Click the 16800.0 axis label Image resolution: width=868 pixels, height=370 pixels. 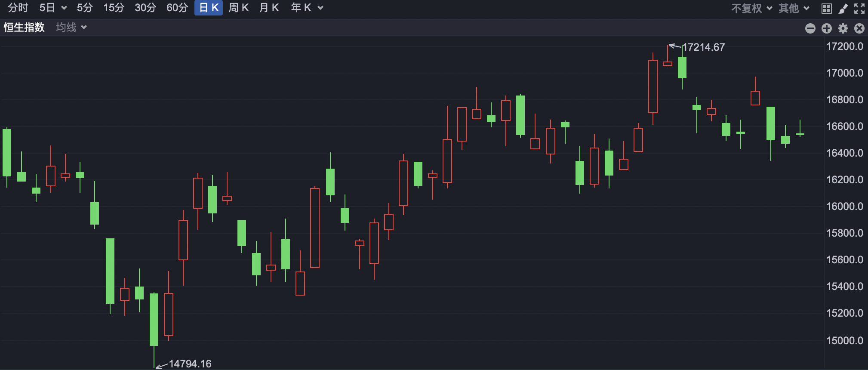coord(845,100)
